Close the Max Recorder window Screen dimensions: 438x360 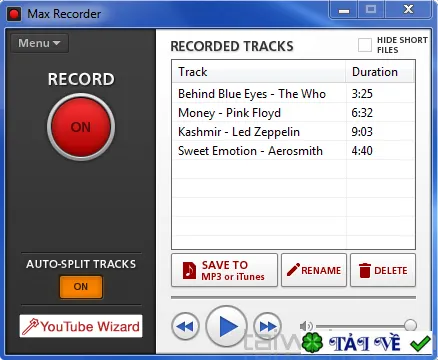tap(408, 10)
